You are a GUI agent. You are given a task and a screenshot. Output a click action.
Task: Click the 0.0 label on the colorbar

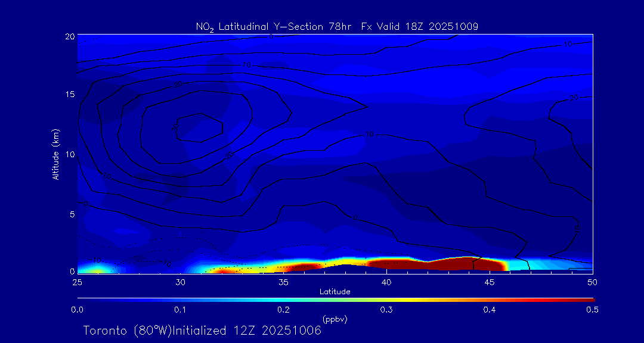[x=77, y=310]
